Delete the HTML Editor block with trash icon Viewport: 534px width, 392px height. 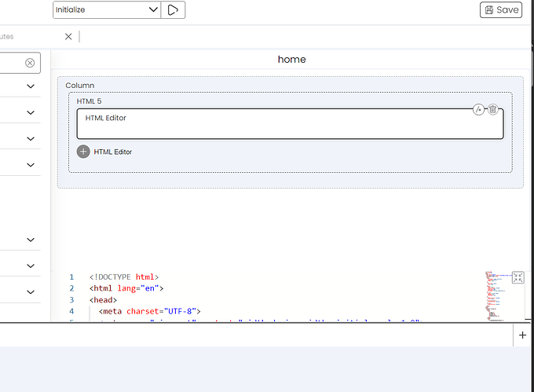[x=492, y=110]
